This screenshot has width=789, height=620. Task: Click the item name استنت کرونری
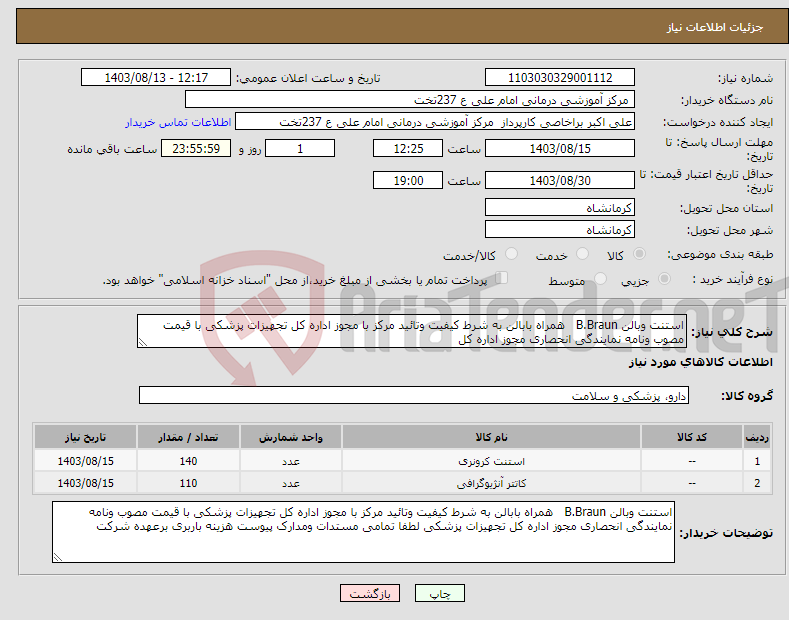(491, 461)
